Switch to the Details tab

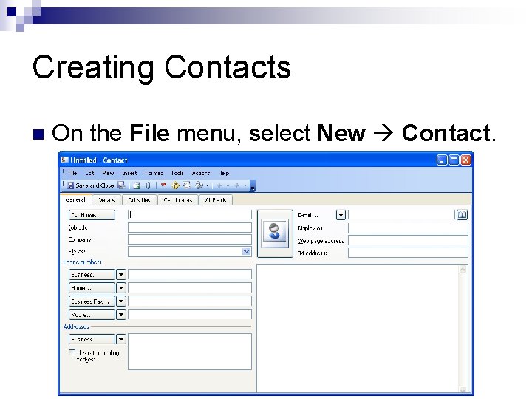[x=106, y=200]
